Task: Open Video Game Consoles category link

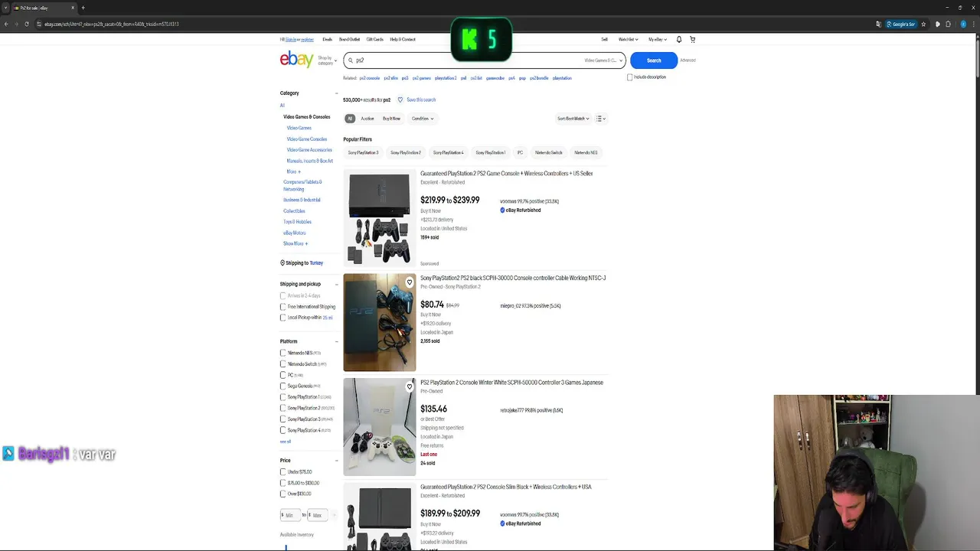Action: tap(307, 139)
